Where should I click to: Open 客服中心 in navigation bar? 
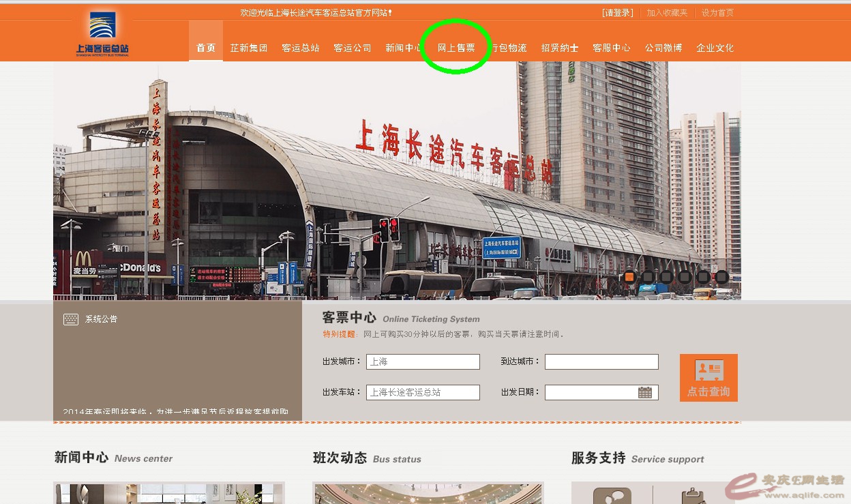tap(611, 48)
